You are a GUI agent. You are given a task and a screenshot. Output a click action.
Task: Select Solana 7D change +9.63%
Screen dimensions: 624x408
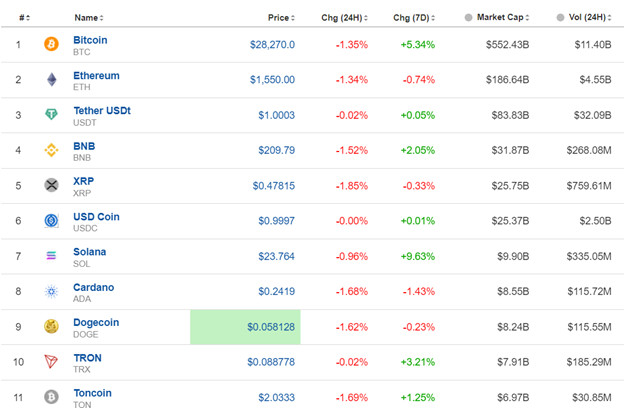coord(418,256)
